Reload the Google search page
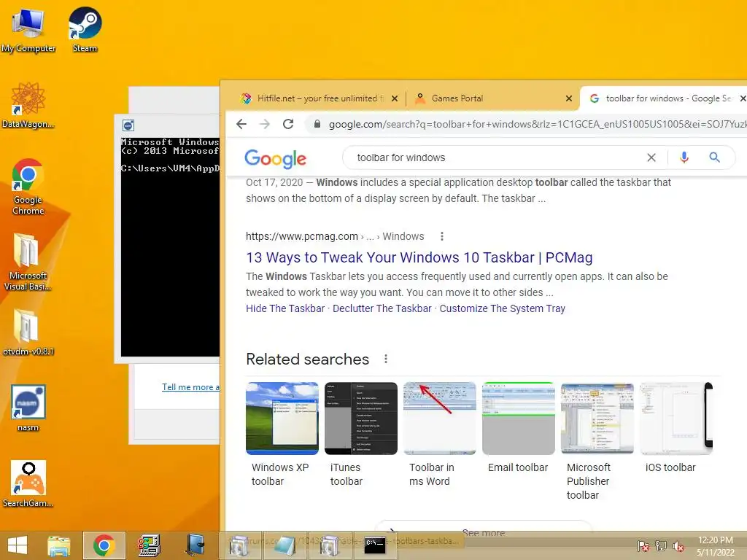Image resolution: width=747 pixels, height=560 pixels. (x=287, y=124)
